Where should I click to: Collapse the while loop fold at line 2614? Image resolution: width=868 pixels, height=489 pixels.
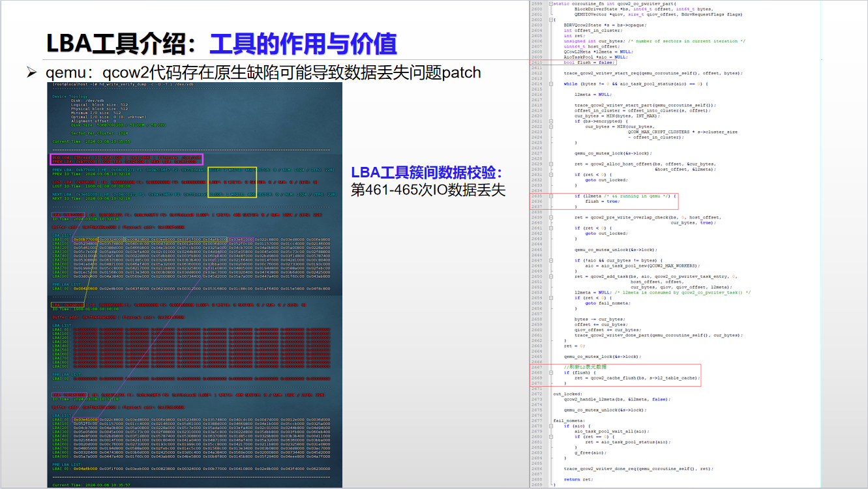pos(551,83)
